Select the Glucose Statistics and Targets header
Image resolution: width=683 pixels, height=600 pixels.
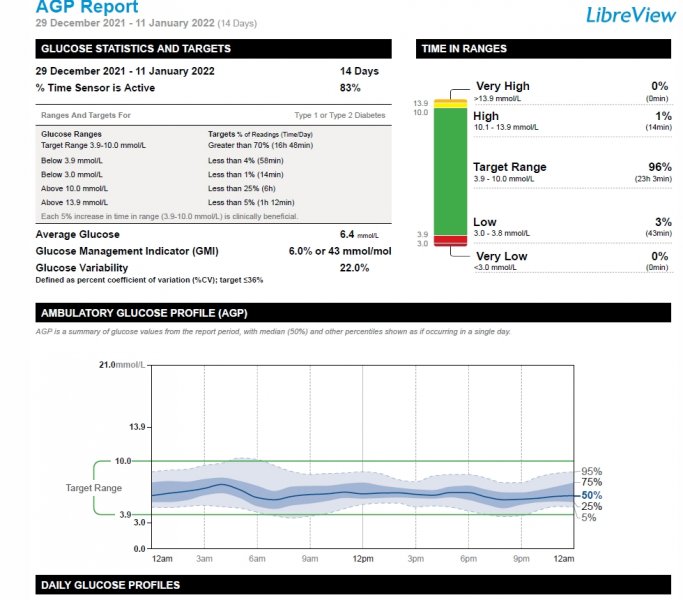[135, 48]
